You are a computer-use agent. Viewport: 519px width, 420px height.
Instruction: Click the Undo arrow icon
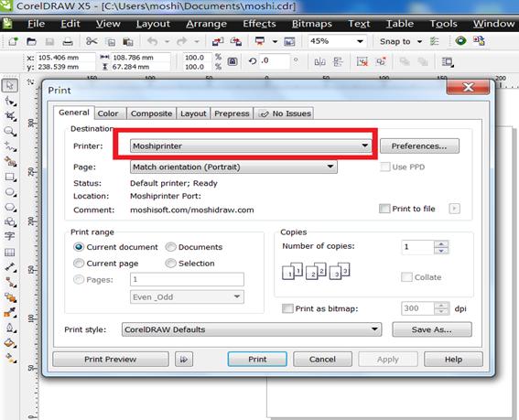tap(152, 41)
